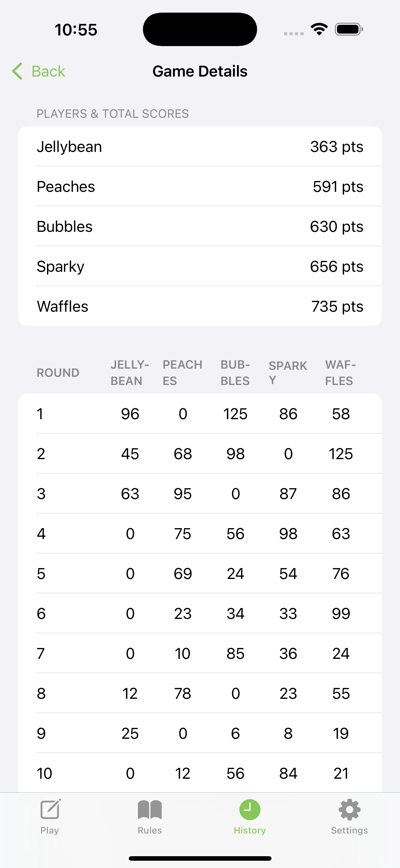Switch to the Settings tab label

(x=349, y=830)
